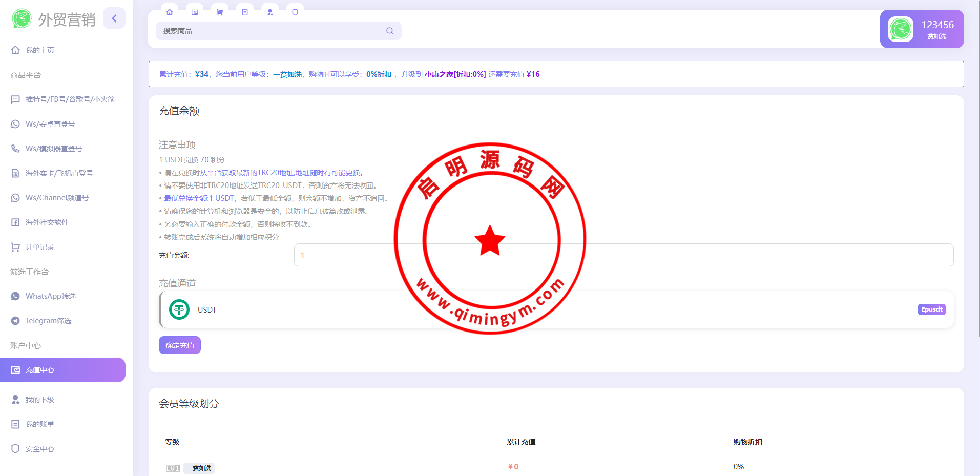Open 安全中心 in the sidebar
The image size is (980, 476).
(40, 449)
